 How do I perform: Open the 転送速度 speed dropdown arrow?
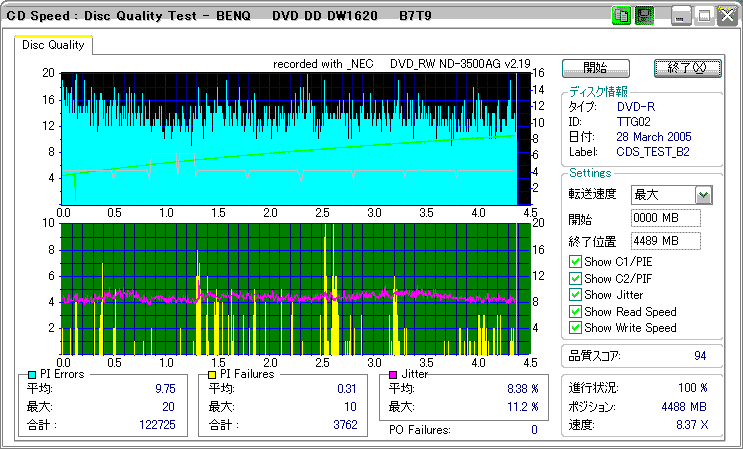pos(703,195)
